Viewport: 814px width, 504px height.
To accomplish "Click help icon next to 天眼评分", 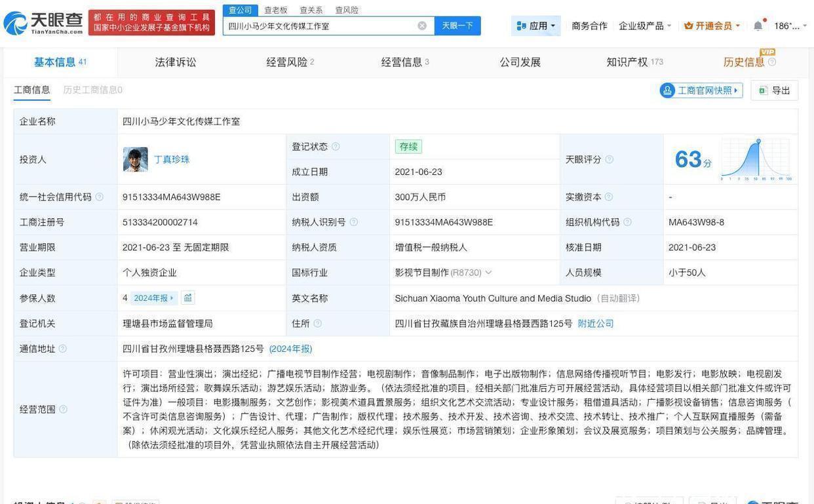I will pos(609,159).
